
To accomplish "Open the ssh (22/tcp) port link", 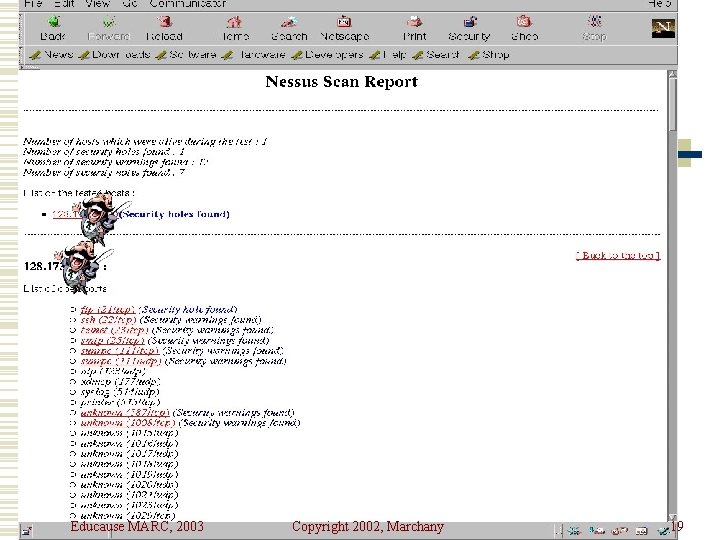I will point(108,320).
